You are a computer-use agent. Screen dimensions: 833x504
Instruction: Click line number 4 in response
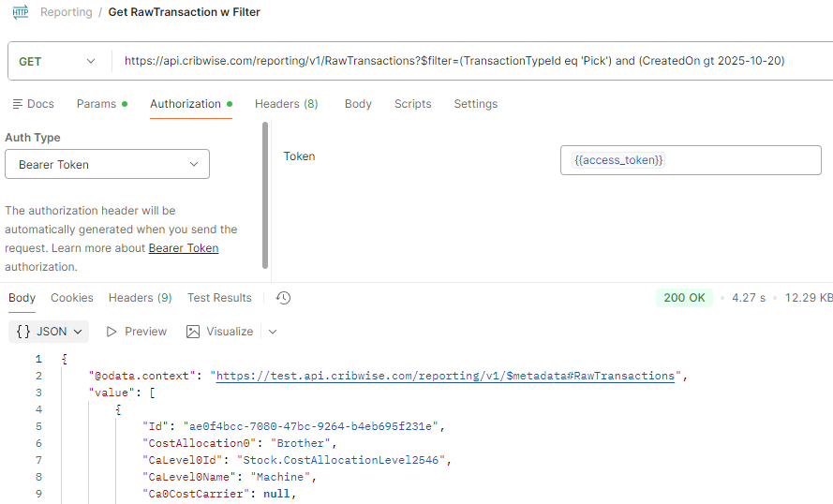38,410
